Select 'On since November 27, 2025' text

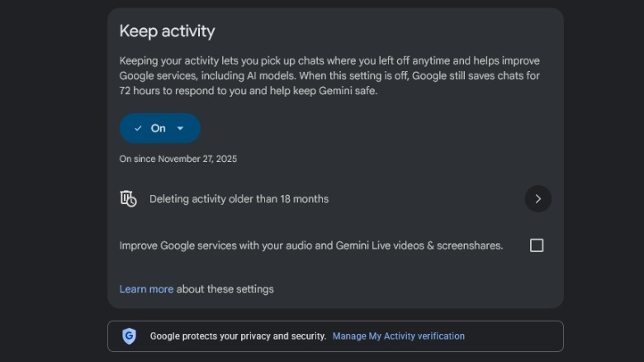(x=178, y=159)
